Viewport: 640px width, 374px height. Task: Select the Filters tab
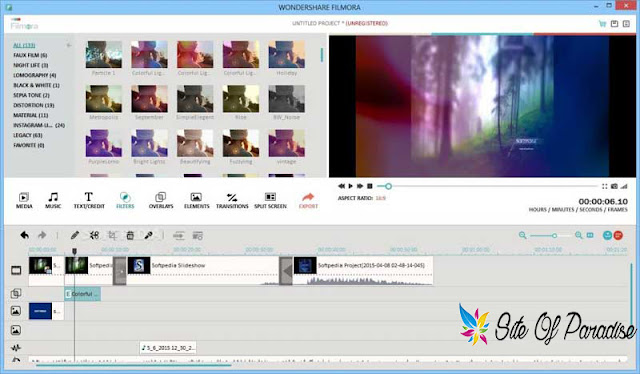click(125, 200)
